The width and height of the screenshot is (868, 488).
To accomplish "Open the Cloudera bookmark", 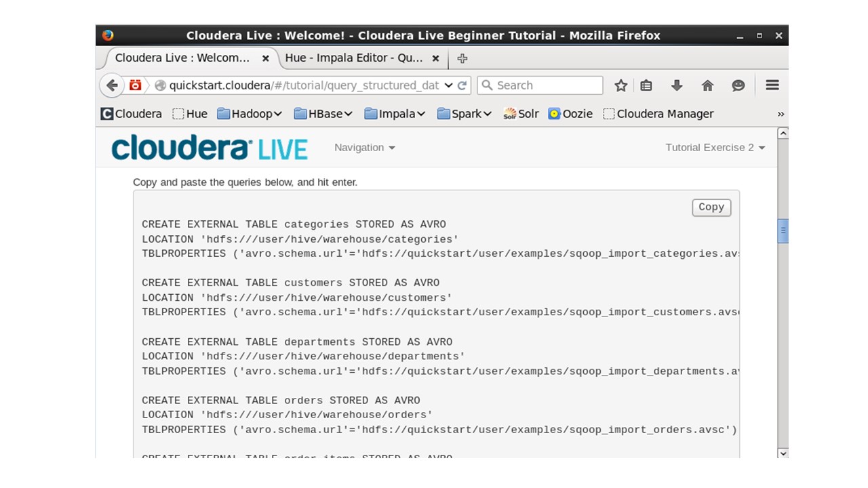I will click(132, 114).
